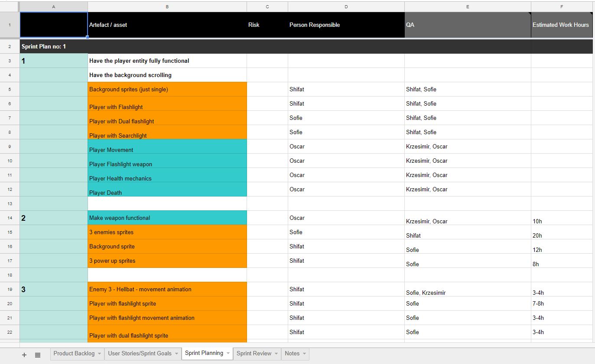The image size is (595, 364).
Task: Select the Sprint Plan no: 1 cell
Action: point(54,46)
